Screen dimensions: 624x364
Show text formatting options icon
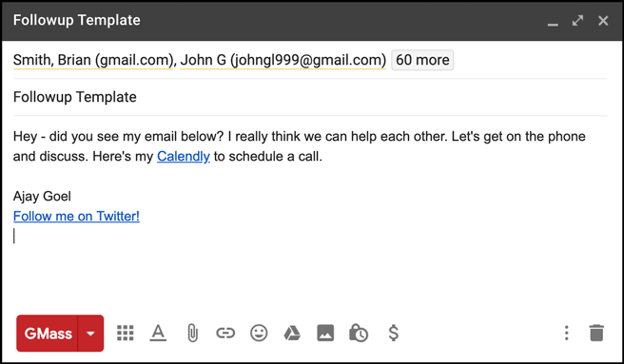click(x=158, y=333)
